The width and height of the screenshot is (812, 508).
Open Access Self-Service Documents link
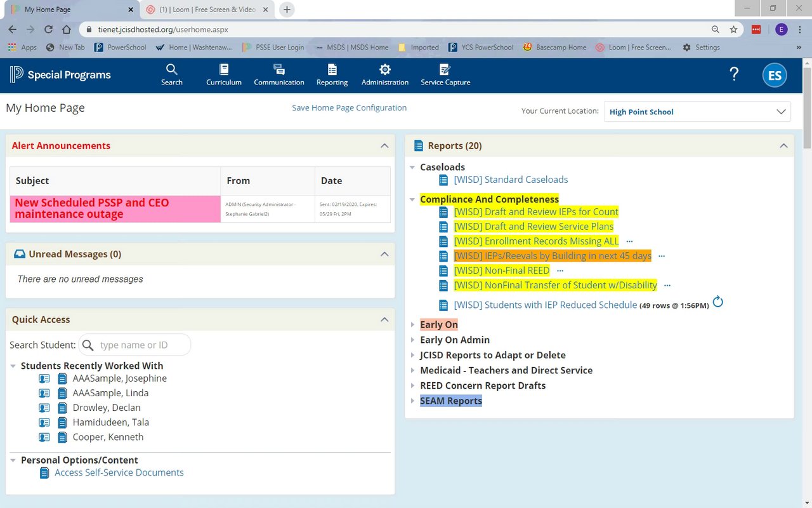click(x=119, y=472)
